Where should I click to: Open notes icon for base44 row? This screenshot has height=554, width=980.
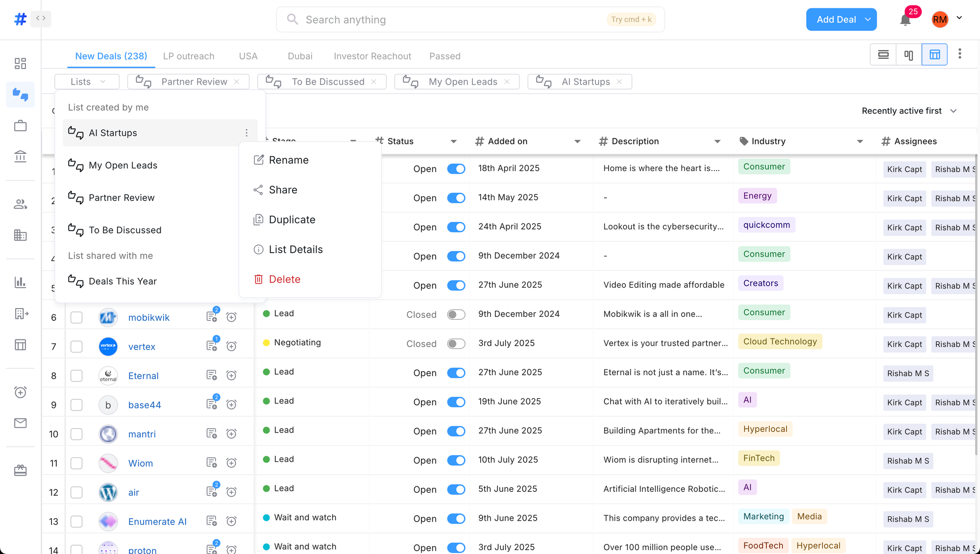click(212, 404)
